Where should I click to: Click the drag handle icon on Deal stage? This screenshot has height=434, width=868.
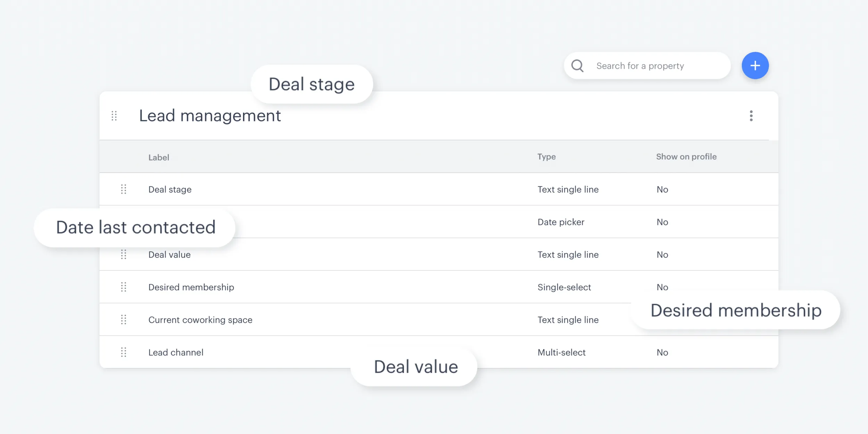pos(123,189)
